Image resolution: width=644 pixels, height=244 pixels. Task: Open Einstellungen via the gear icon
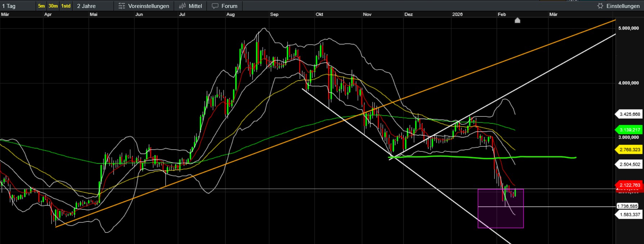click(x=600, y=6)
